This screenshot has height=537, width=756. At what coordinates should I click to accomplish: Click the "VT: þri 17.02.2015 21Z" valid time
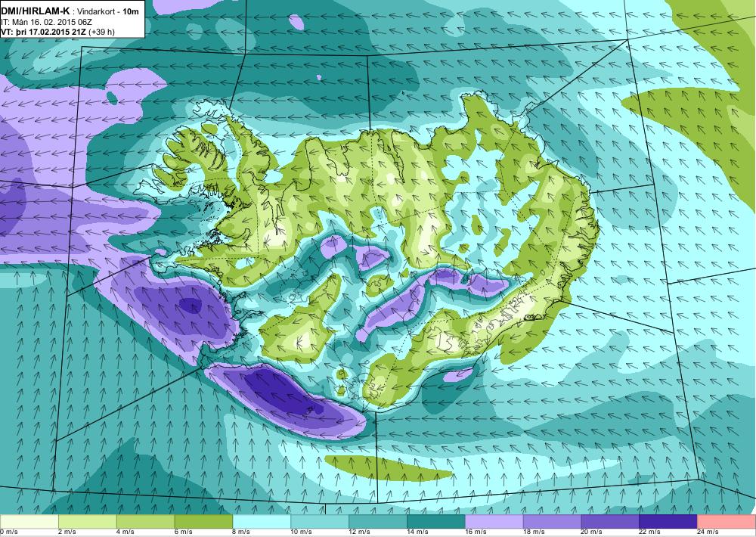tap(43, 32)
